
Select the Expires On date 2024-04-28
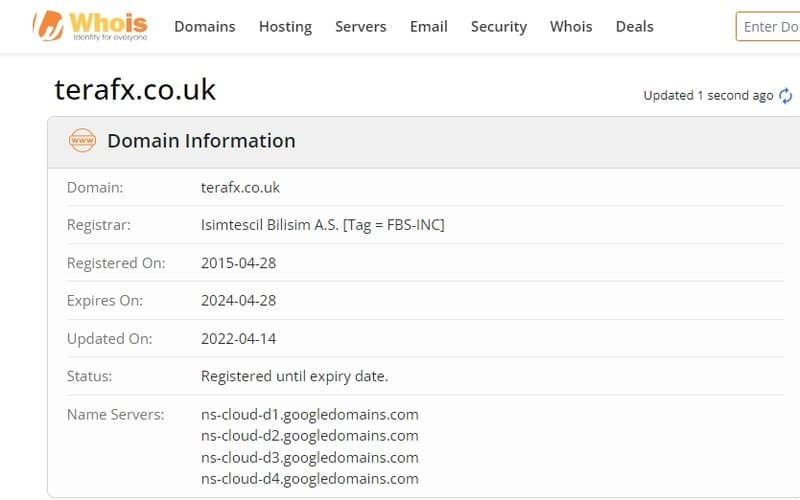pyautogui.click(x=238, y=301)
